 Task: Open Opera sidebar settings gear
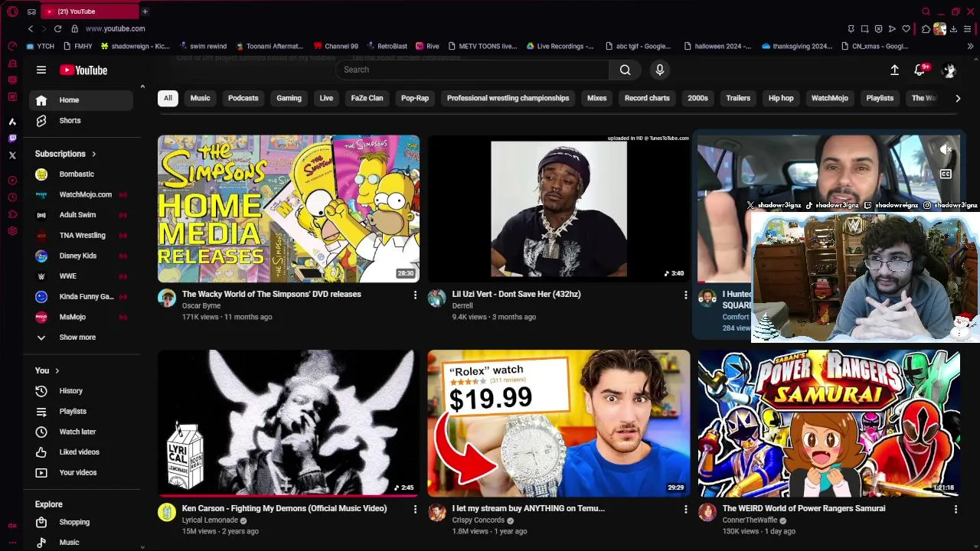12,231
